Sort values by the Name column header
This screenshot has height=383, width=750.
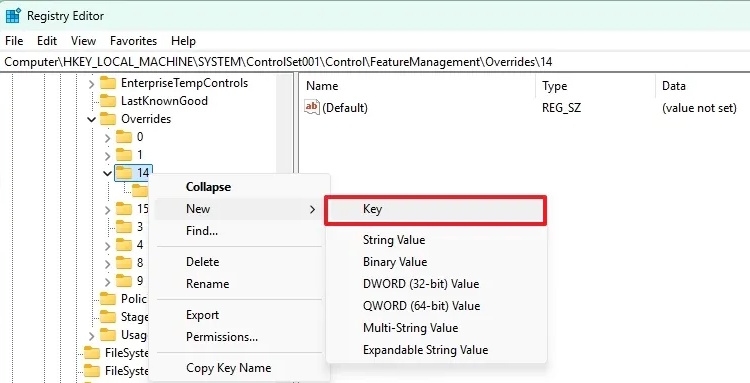pyautogui.click(x=418, y=86)
